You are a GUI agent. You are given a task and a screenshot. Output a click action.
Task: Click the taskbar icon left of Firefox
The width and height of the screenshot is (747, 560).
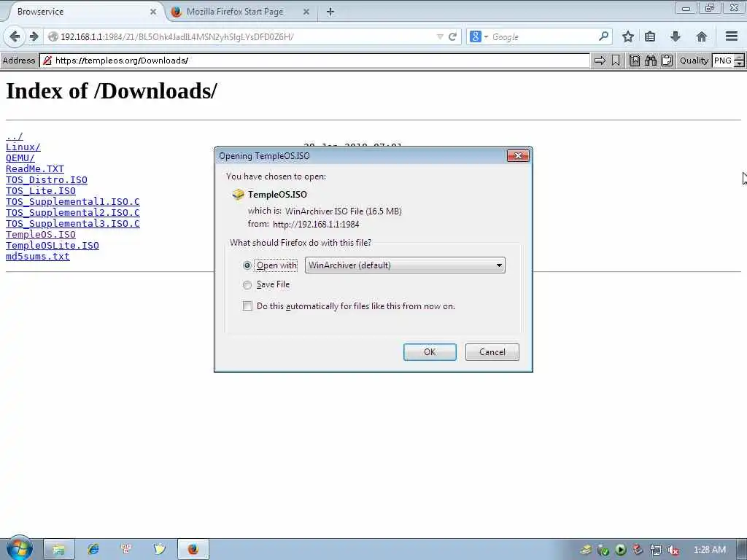159,549
